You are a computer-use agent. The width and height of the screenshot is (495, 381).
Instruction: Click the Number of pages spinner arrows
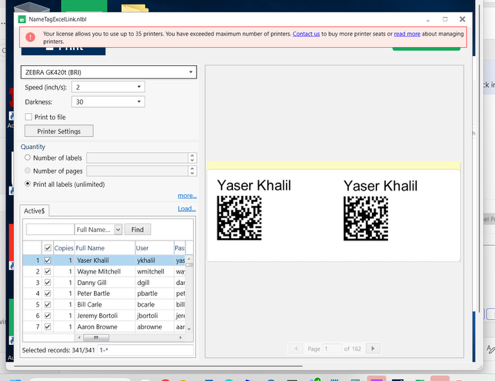click(x=192, y=171)
